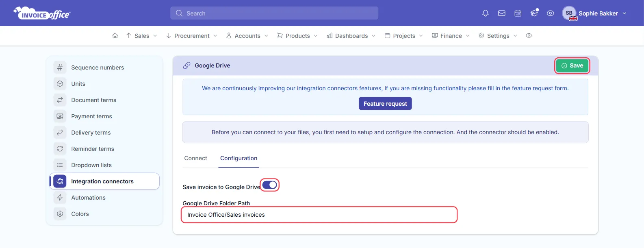Toggle Save invoice to Google Drive switch
Screen dimensions: 644x248
click(x=269, y=185)
